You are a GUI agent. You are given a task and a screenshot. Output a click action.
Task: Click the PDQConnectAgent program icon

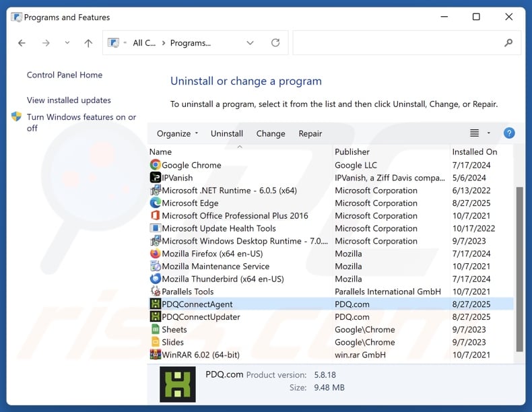tap(155, 304)
